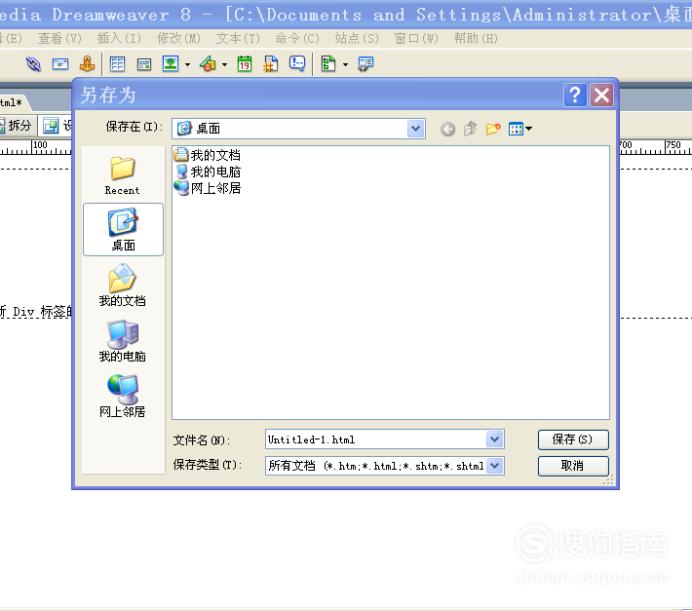Open the 查看(V) menu
Viewport: 692px width, 611px height.
[x=60, y=38]
